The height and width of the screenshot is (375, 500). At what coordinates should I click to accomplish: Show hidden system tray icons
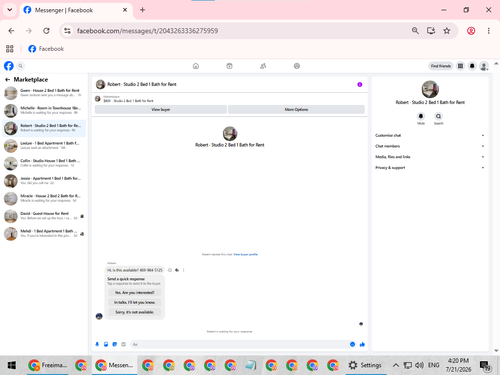point(396,365)
